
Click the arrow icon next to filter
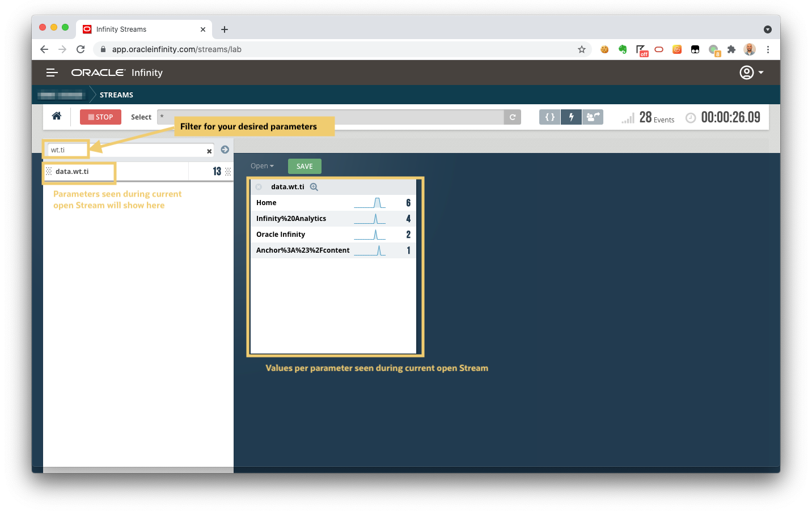[x=225, y=150]
